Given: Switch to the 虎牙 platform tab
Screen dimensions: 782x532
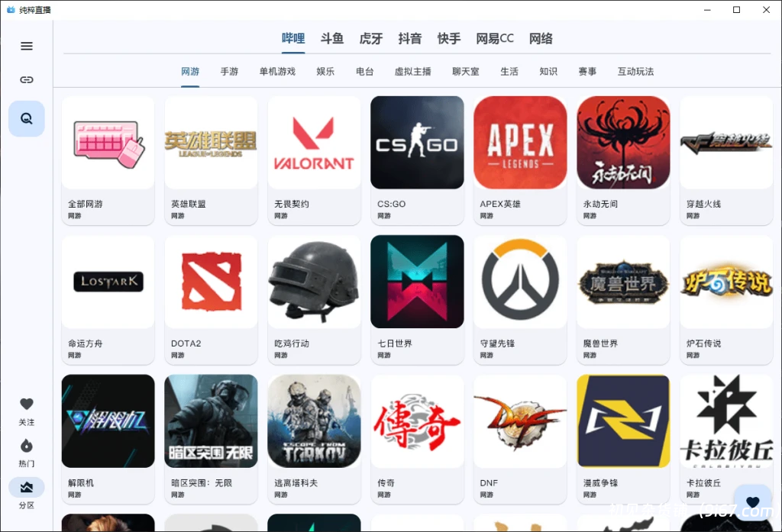Looking at the screenshot, I should tap(371, 39).
